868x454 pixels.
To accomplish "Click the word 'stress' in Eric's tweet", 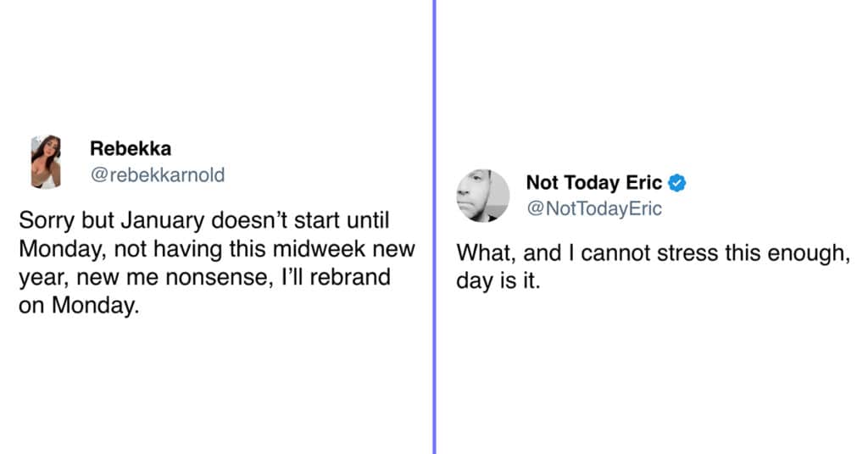I will click(684, 253).
